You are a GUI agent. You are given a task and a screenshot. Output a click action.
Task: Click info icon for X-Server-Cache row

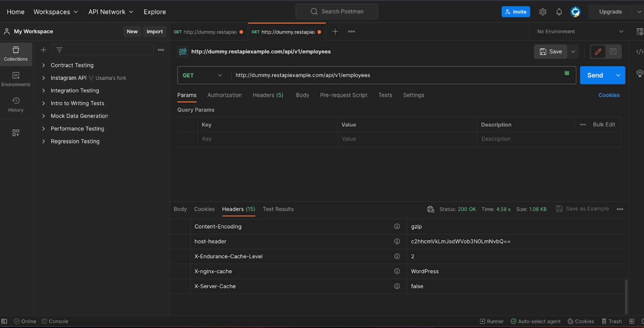(x=397, y=286)
